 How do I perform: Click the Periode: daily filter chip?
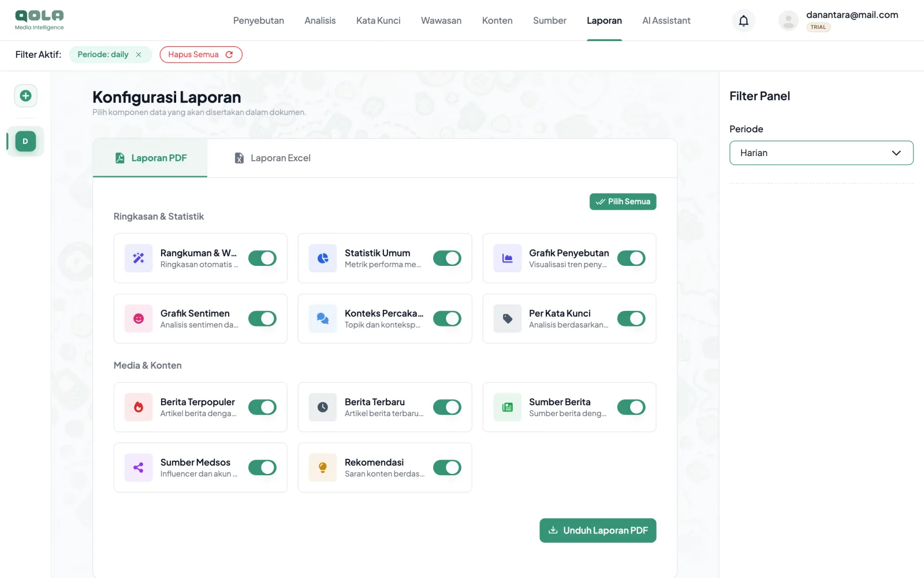(110, 55)
